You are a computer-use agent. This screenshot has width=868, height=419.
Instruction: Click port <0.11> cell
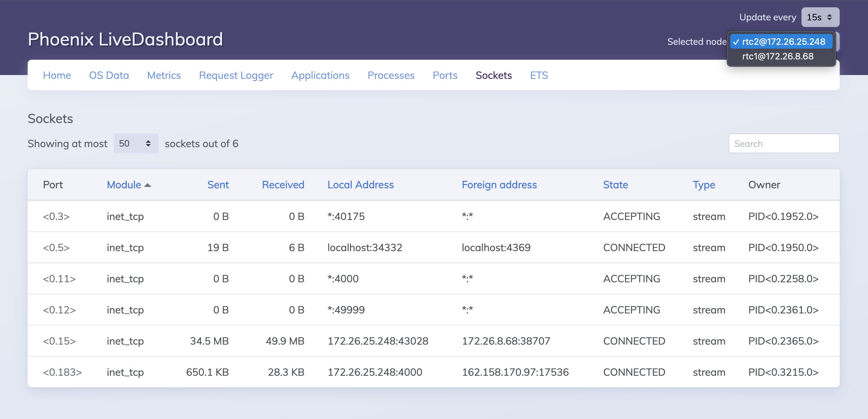pyautogui.click(x=59, y=279)
